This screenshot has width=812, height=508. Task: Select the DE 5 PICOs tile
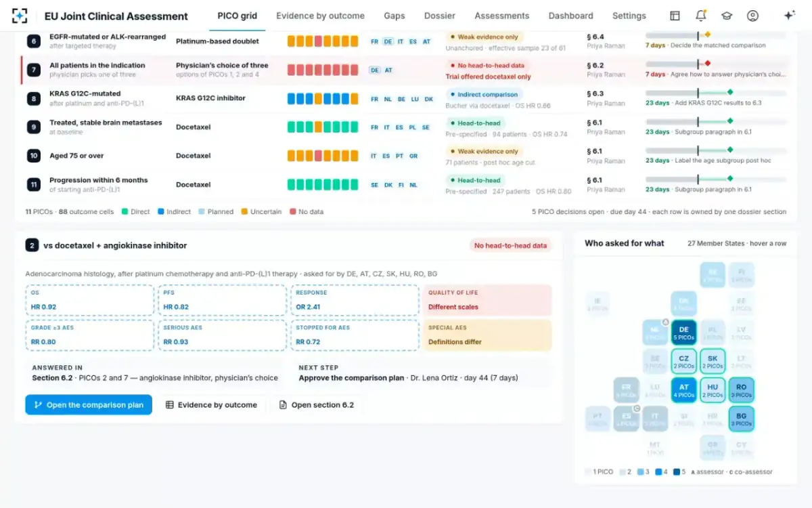click(x=684, y=333)
